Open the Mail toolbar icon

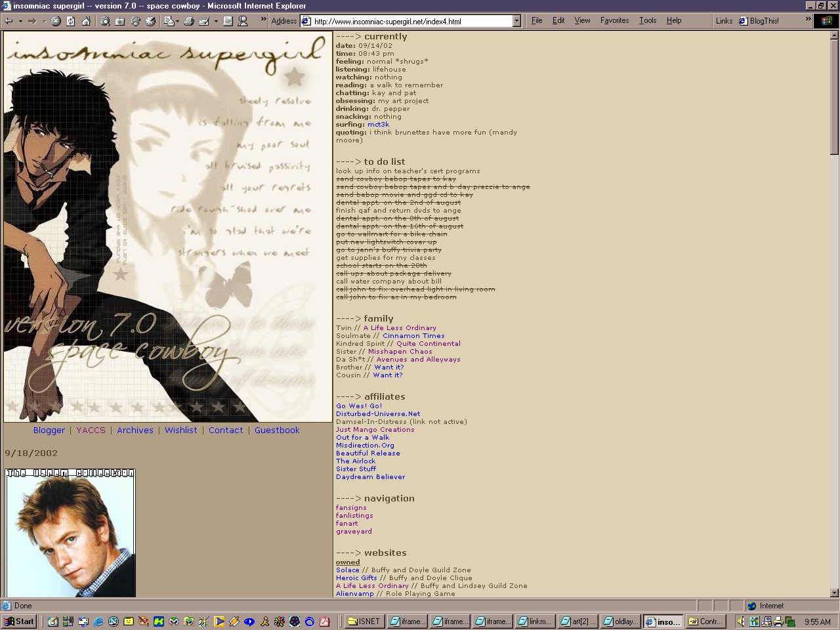point(169,21)
